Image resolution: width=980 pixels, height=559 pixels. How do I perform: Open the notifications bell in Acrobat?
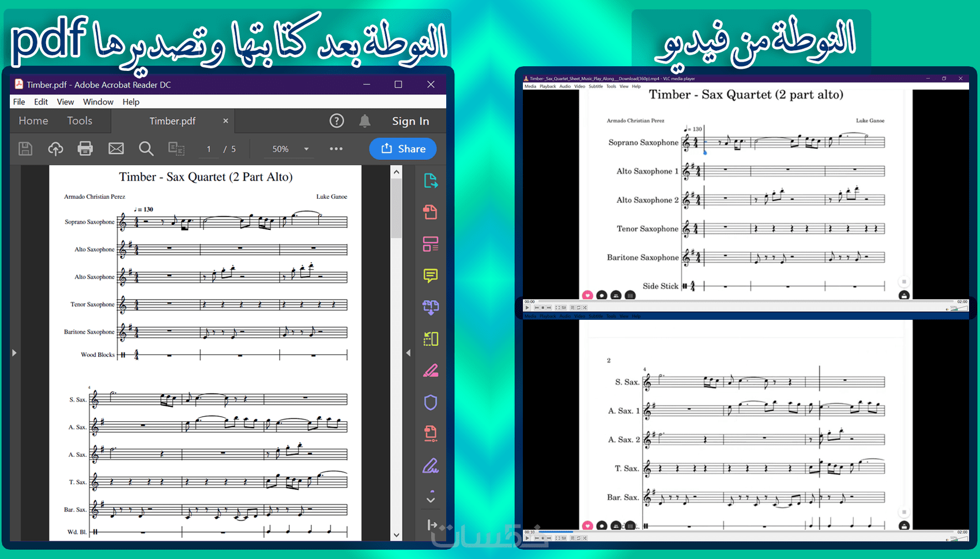pos(365,120)
